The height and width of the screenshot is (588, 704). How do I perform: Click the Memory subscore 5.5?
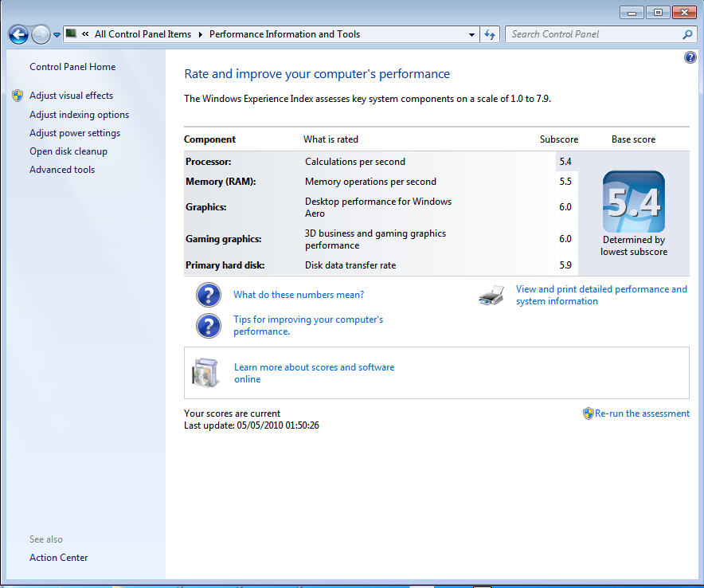click(x=565, y=182)
